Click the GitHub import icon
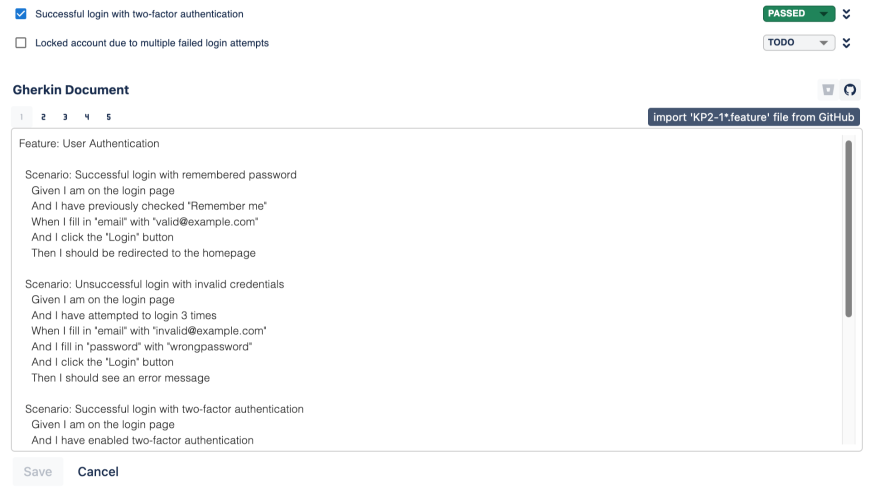The height and width of the screenshot is (494, 870). (850, 90)
